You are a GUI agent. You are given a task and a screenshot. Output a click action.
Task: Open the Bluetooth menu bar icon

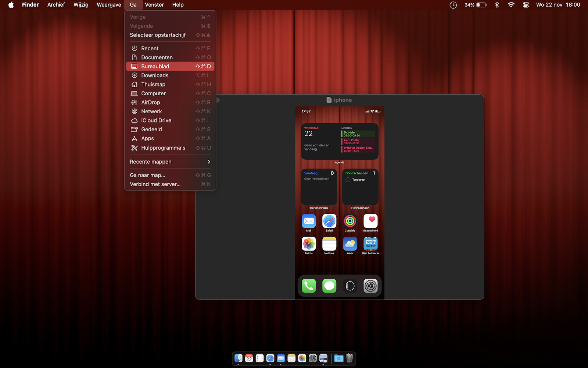coord(496,5)
